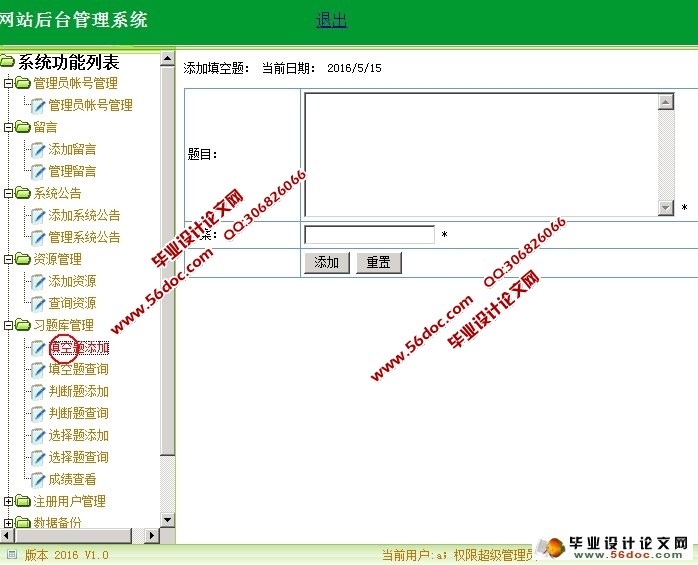Collapse the 习题库管理 folder node
This screenshot has height=565, width=698.
click(x=8, y=325)
